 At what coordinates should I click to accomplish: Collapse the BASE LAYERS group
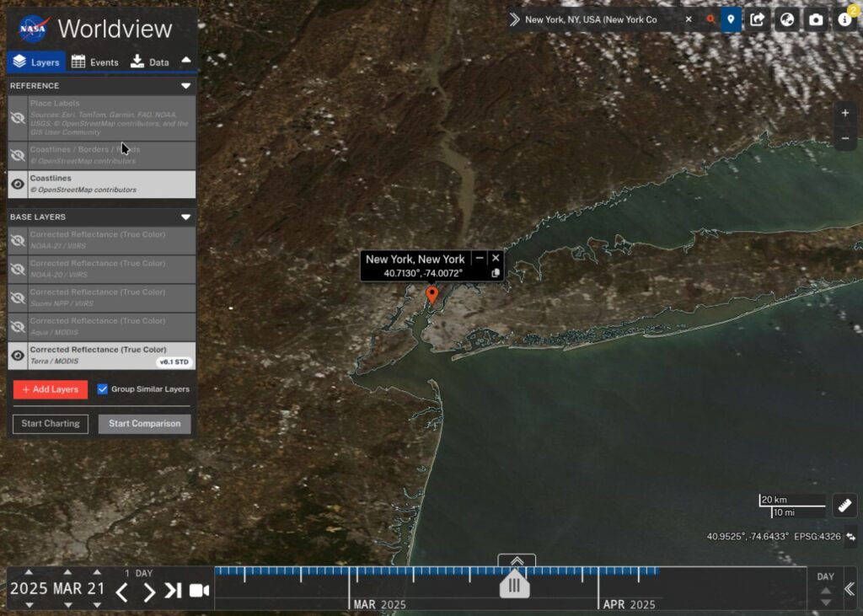click(x=186, y=217)
